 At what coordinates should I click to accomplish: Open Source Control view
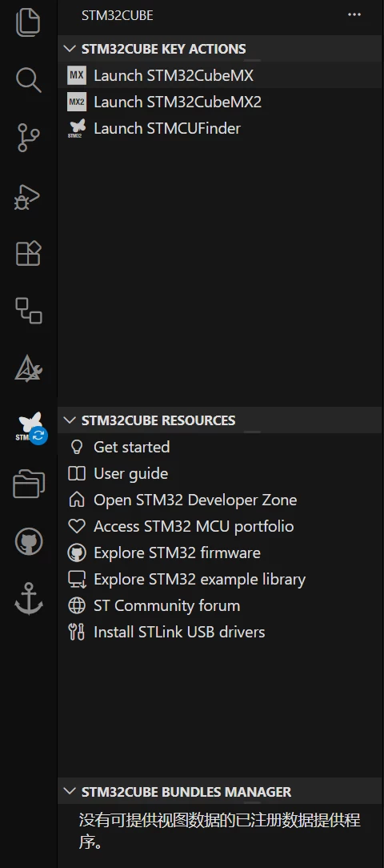tap(28, 137)
